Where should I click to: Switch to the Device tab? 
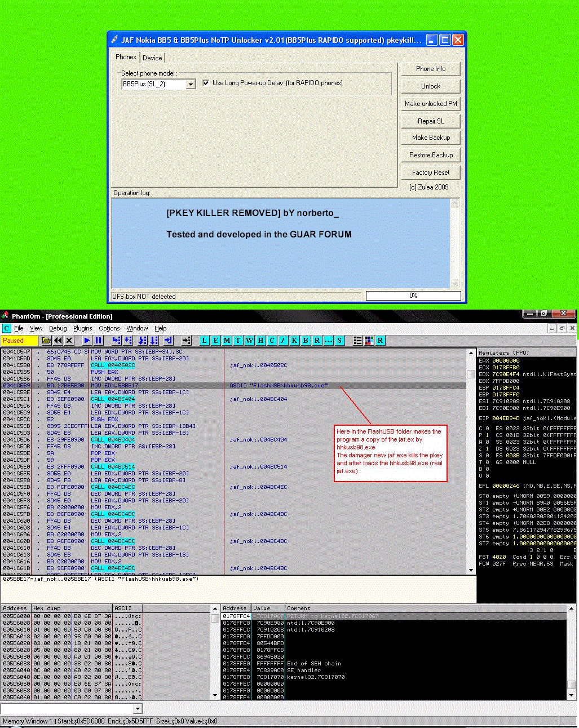152,58
